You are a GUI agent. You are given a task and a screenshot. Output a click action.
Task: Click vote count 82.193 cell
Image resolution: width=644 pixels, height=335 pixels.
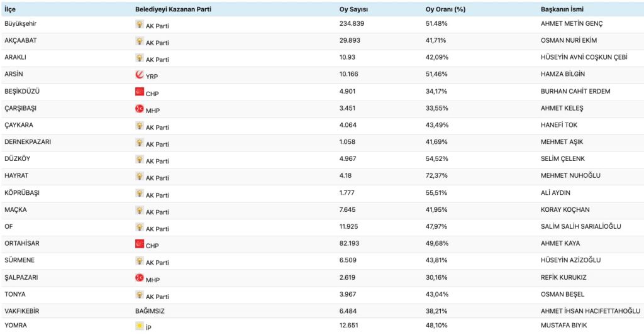click(350, 243)
